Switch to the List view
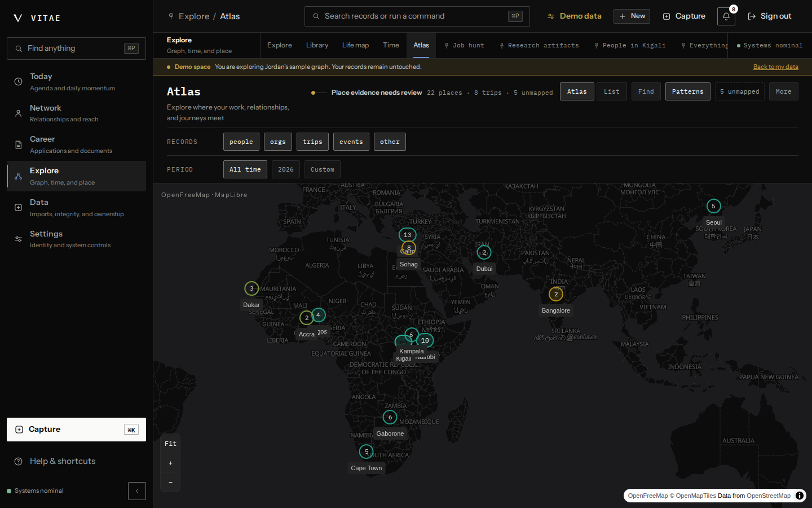The height and width of the screenshot is (508, 812). pyautogui.click(x=612, y=91)
